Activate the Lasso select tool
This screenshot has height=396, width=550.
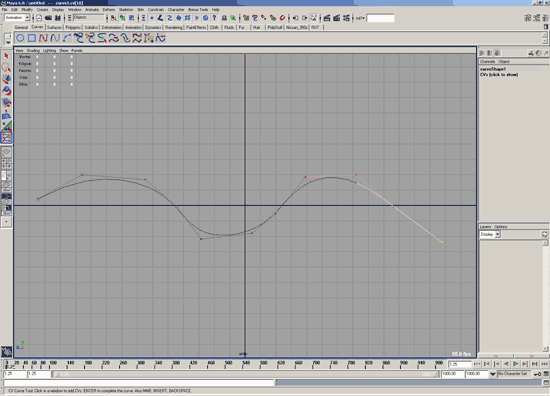(x=6, y=67)
